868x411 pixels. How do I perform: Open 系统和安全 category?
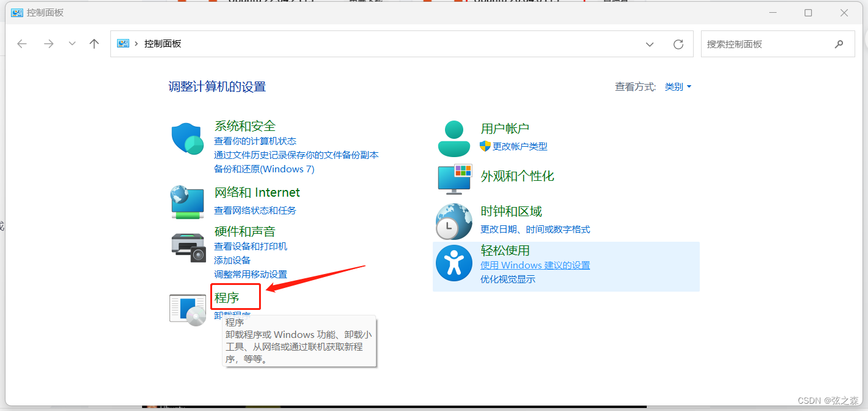(245, 126)
